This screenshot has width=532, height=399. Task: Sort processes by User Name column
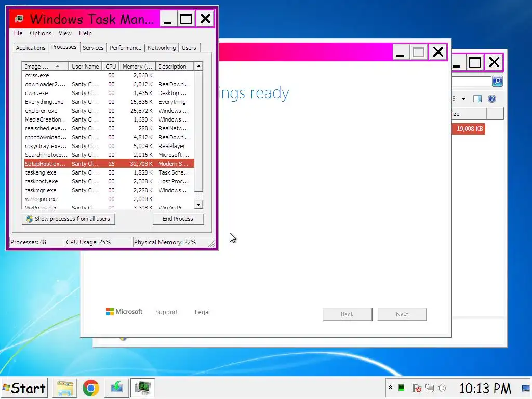pyautogui.click(x=85, y=66)
